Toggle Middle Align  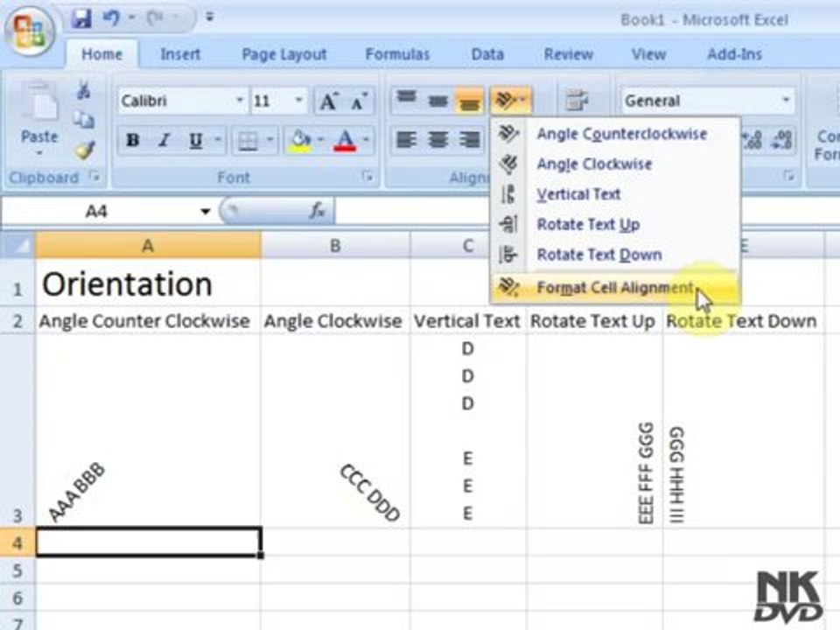pyautogui.click(x=437, y=100)
